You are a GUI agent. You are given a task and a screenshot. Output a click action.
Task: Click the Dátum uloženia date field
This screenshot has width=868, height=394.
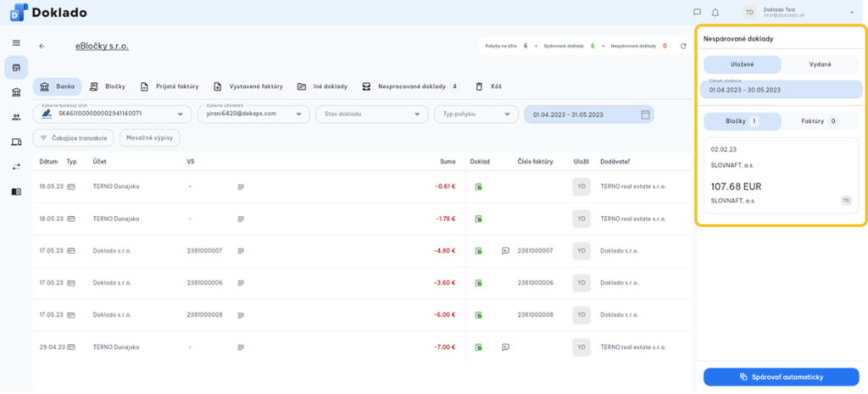(781, 90)
